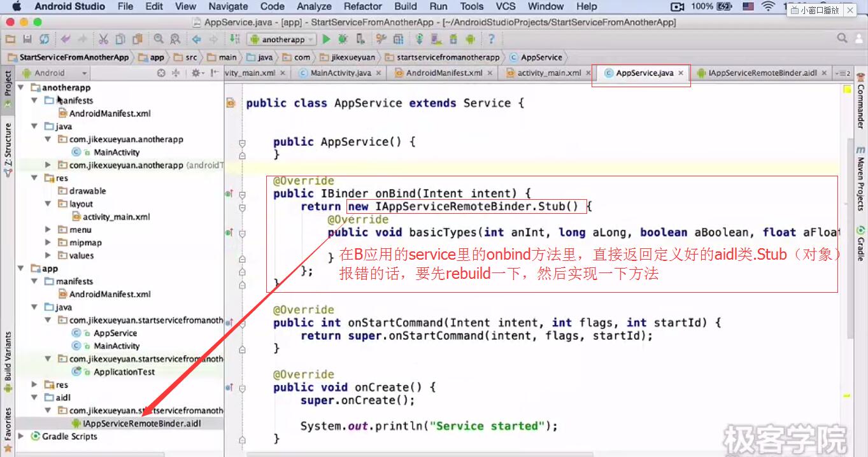Expand the mipmap folder in res

click(x=48, y=243)
